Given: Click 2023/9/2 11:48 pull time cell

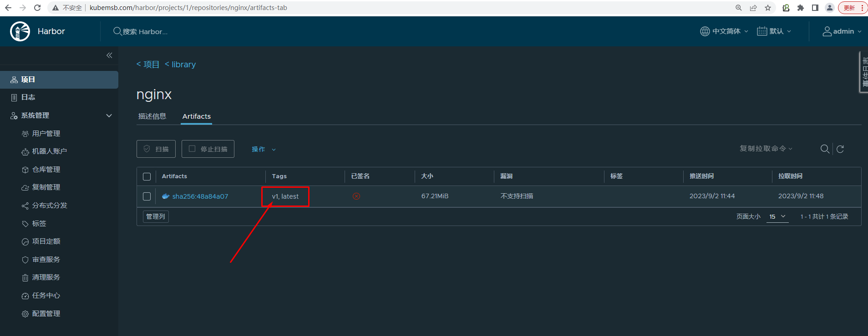Looking at the screenshot, I should click(801, 196).
